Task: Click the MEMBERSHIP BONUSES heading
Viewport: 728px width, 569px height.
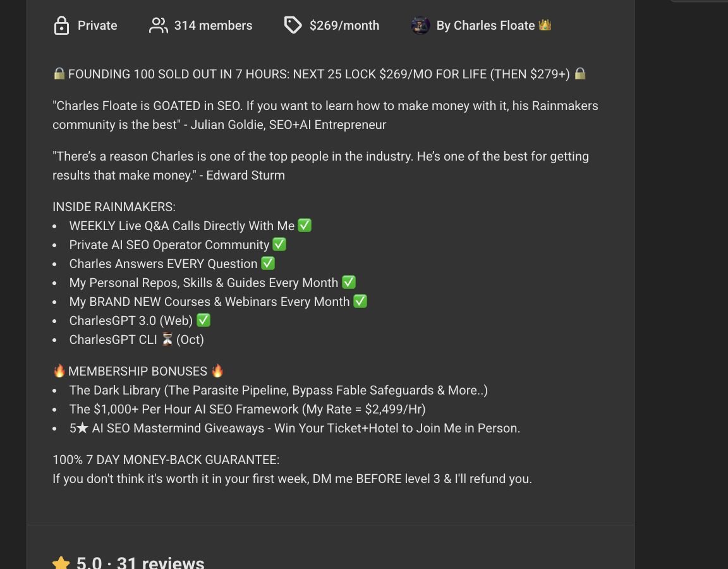Action: 138,372
